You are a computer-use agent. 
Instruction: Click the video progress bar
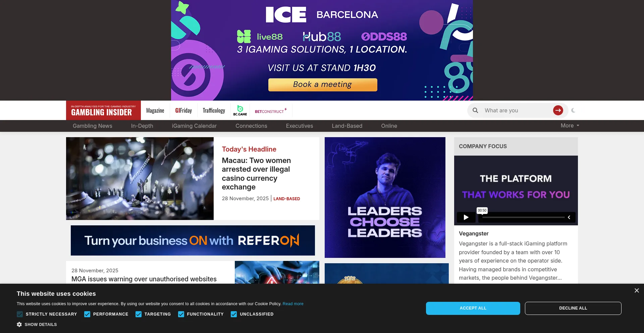tap(523, 217)
